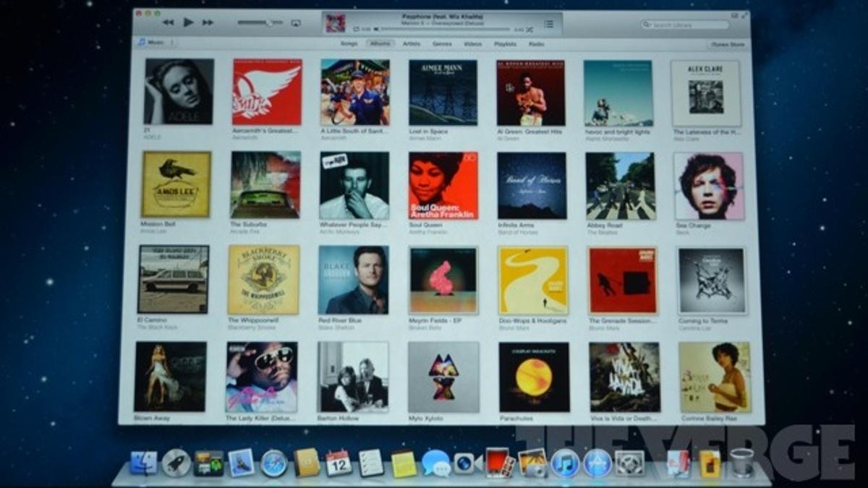The width and height of the screenshot is (868, 488).
Task: Go to the Videos tab
Action: (472, 44)
